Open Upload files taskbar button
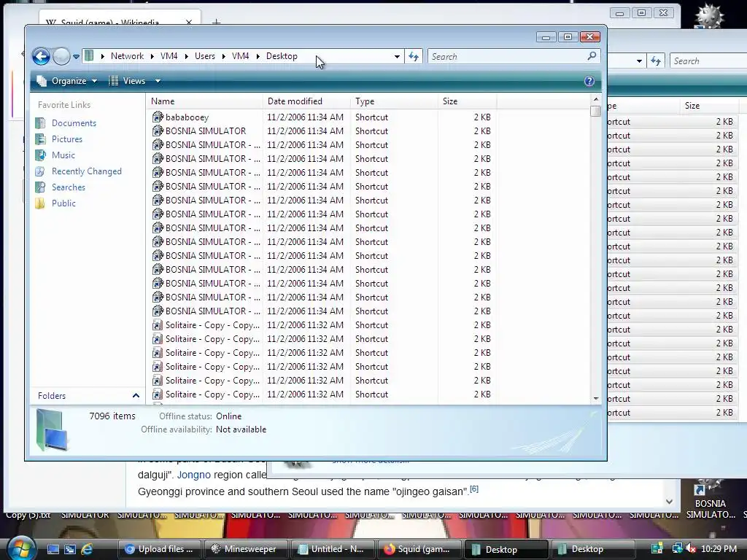 point(160,549)
